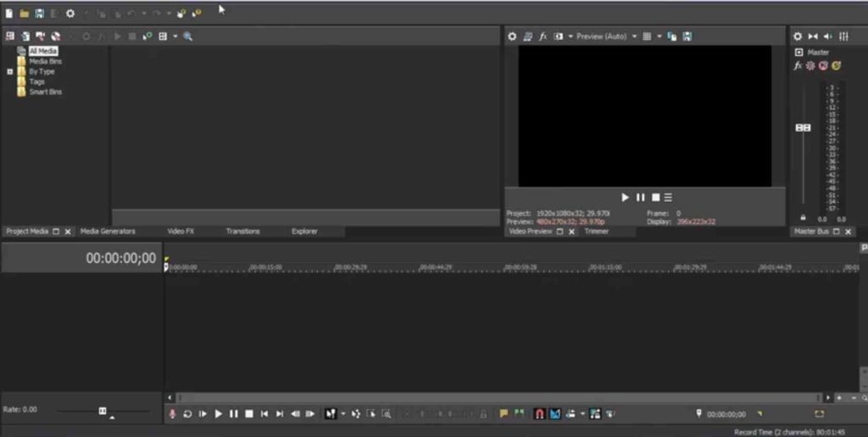The image size is (868, 437).
Task: Open the Auto Ripple mode dropdown arrow
Action: pyautogui.click(x=582, y=414)
